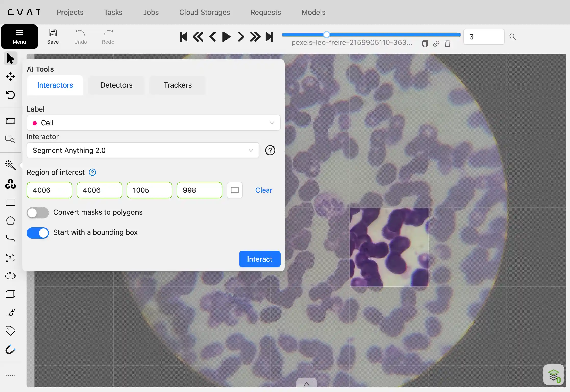Open Tasks in top navigation
The image size is (570, 392).
click(113, 12)
